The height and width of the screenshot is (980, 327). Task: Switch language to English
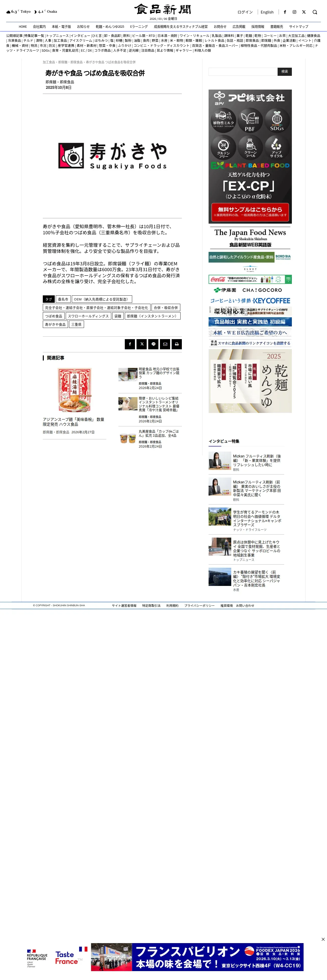click(x=267, y=12)
